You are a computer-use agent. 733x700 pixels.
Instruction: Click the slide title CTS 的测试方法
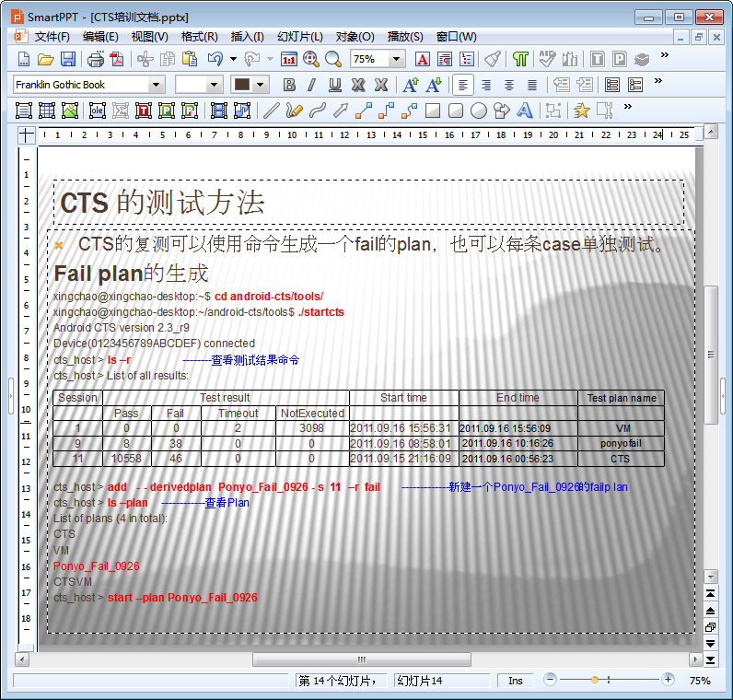click(162, 203)
